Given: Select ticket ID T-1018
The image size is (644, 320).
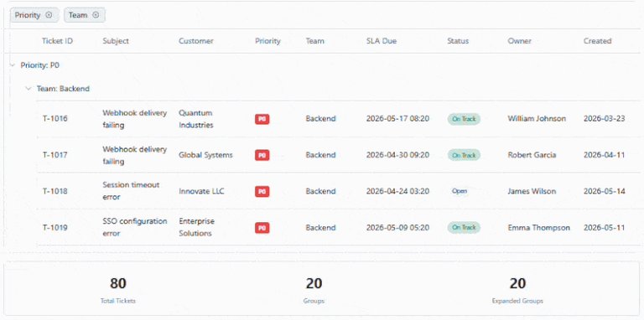Looking at the screenshot, I should click(x=55, y=191).
